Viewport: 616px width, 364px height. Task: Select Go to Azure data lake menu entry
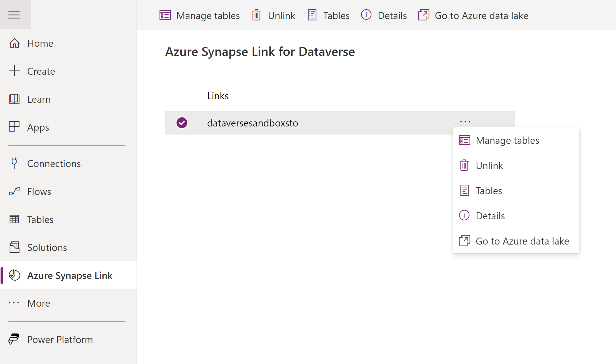[522, 241]
